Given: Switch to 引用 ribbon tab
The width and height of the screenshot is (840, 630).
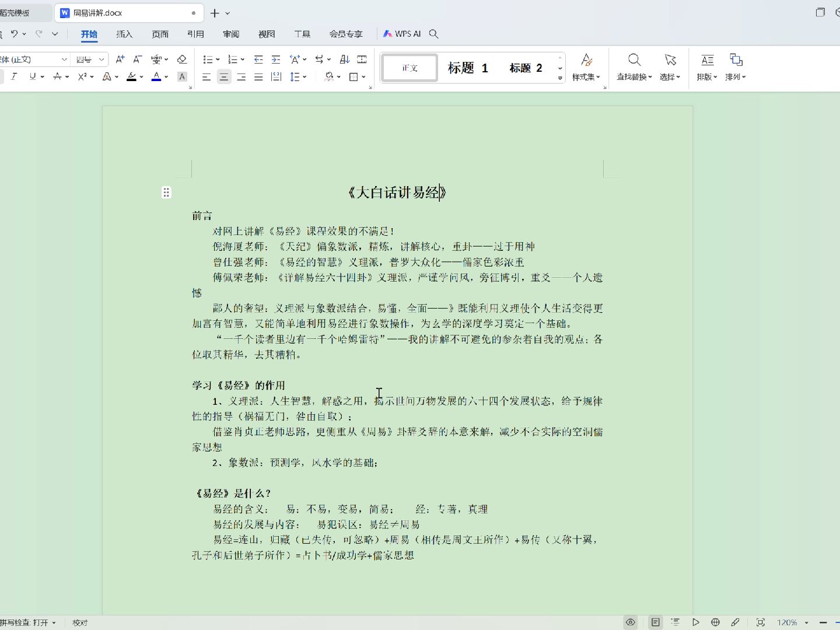Looking at the screenshot, I should (195, 34).
